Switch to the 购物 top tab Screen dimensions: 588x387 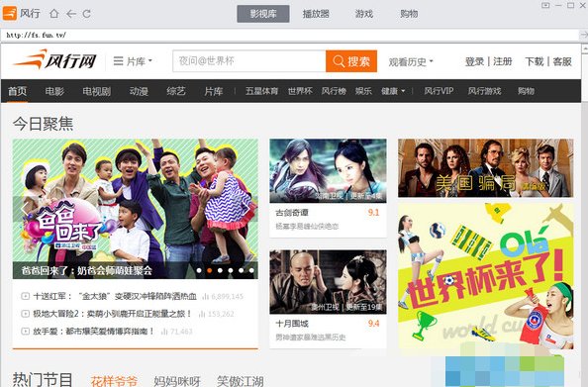coord(409,14)
